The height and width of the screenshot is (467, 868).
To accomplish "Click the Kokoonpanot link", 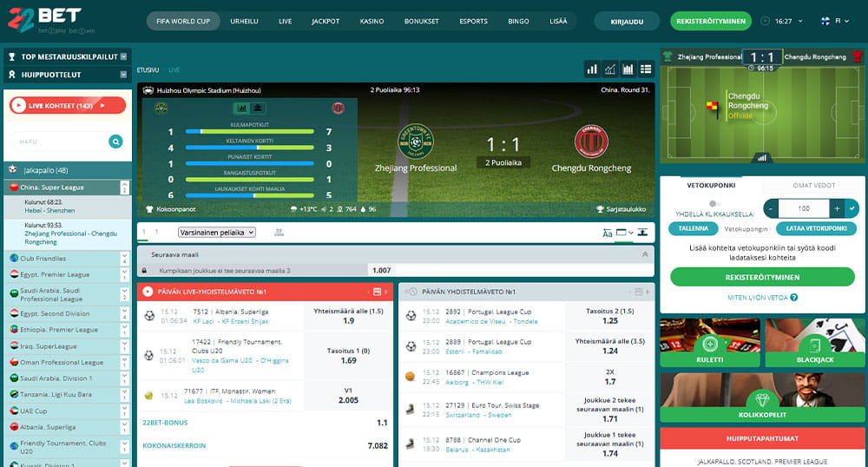I will pyautogui.click(x=171, y=209).
